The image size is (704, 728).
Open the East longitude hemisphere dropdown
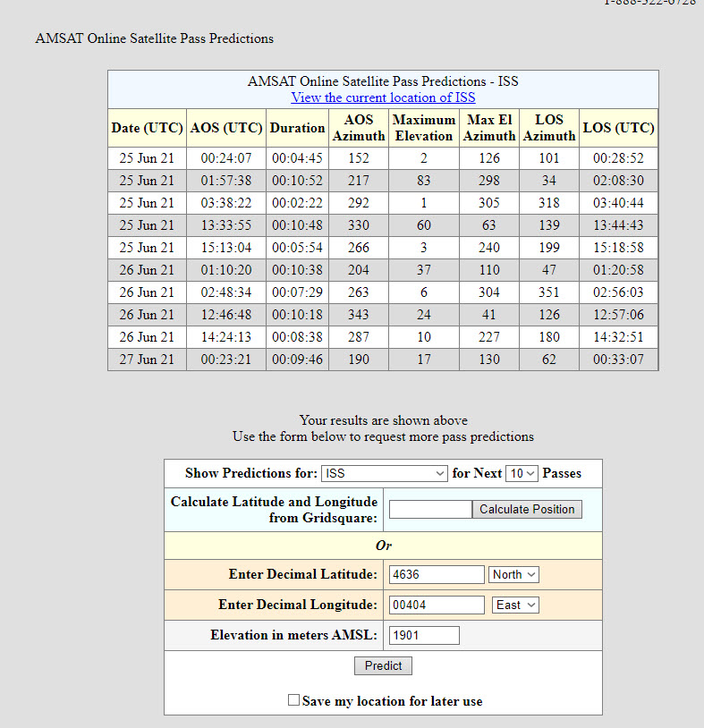pos(515,605)
